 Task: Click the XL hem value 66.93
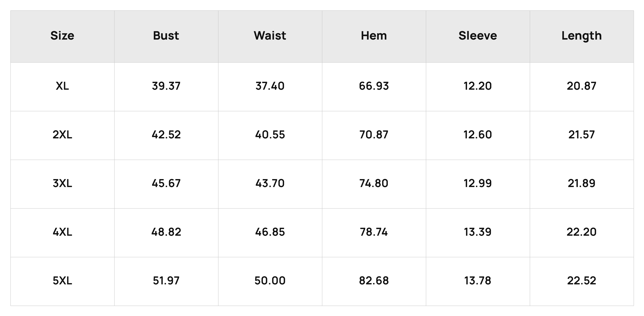tap(374, 86)
